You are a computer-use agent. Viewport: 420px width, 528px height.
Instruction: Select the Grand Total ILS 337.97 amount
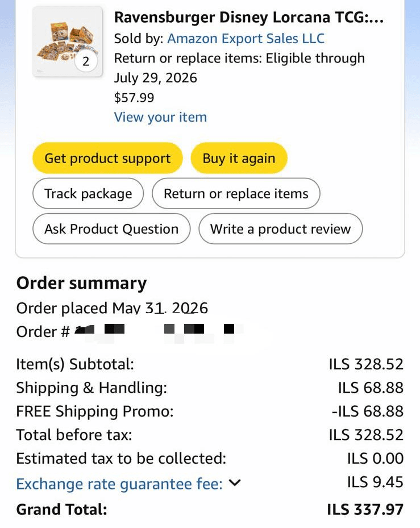click(x=365, y=509)
